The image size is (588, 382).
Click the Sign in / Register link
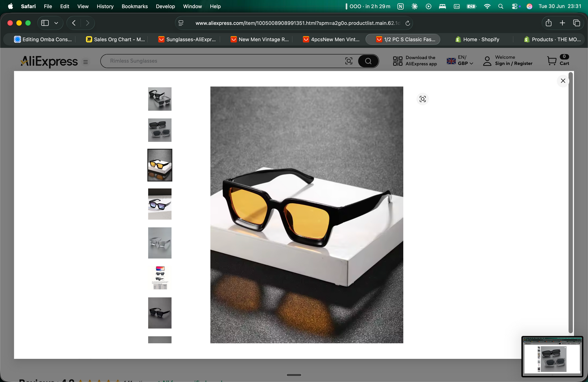coord(514,64)
